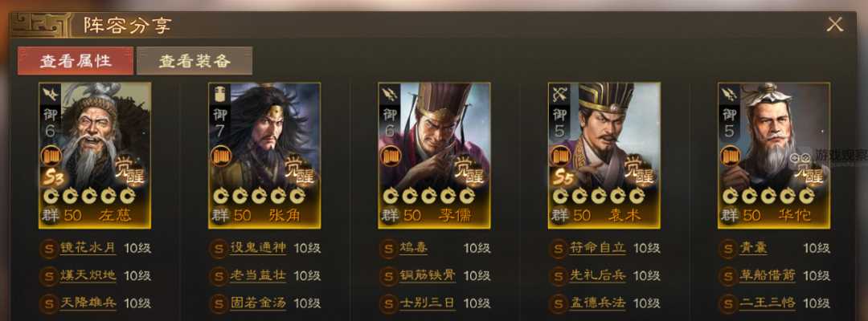Screen dimensions: 868x321
Task: Click the S icon beside 天降雄兵
Action: 49,303
